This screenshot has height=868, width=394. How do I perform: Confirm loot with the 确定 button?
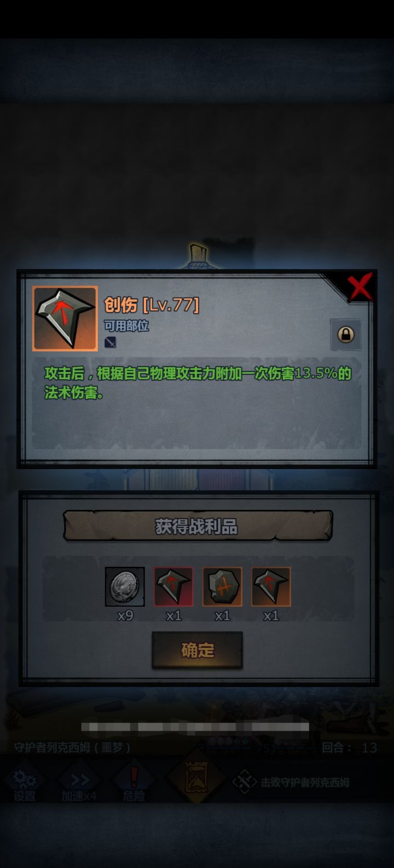(x=197, y=650)
